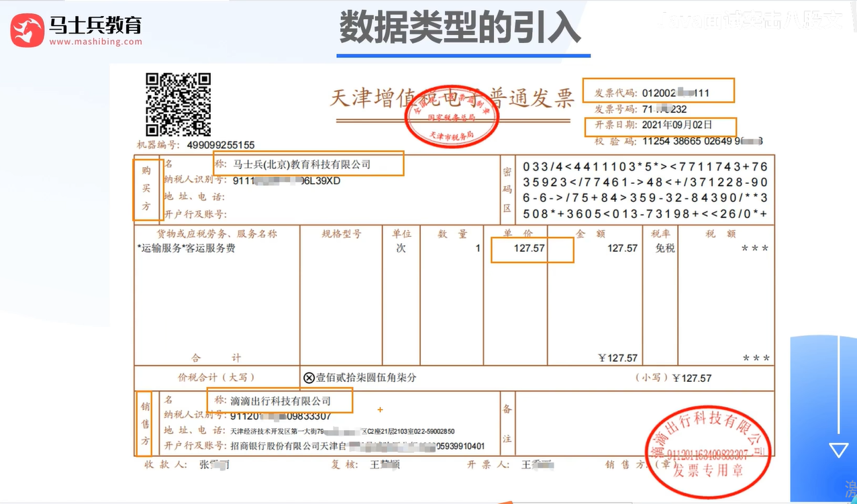Select the item *运输服务*客运服务费
Screen dimensions: 857x504
coord(187,248)
